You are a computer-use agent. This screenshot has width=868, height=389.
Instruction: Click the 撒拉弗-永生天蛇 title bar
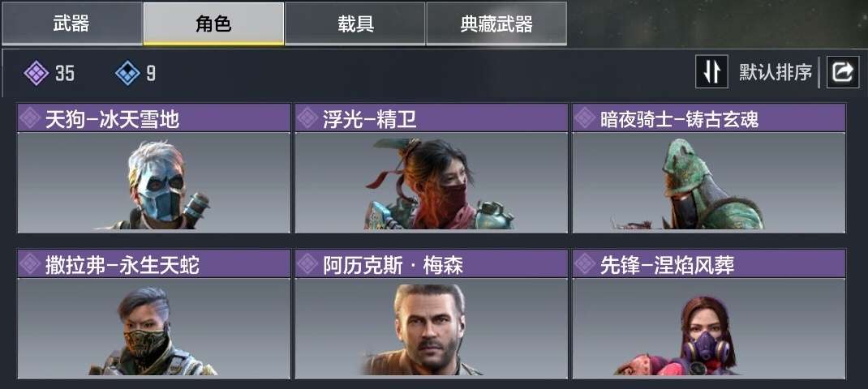[154, 264]
